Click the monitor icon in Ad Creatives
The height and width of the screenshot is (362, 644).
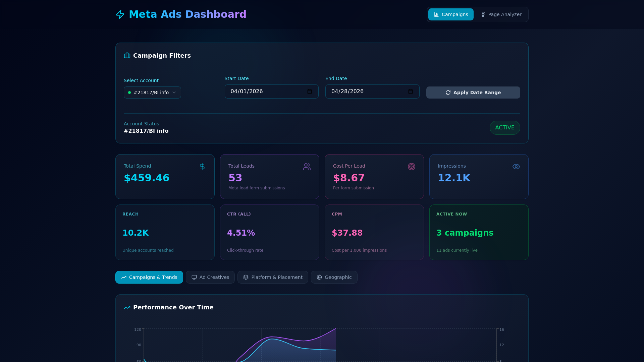[194, 277]
